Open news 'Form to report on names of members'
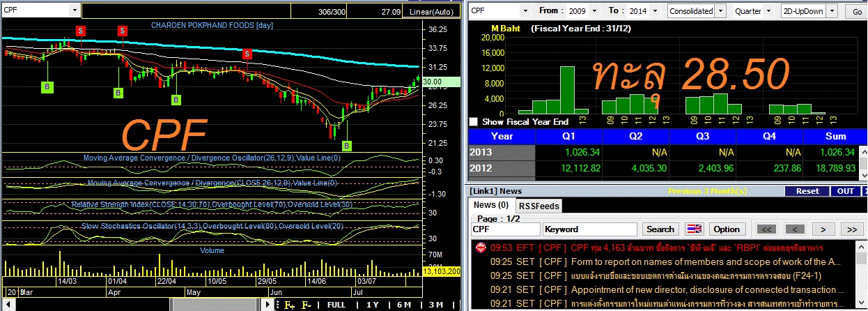This screenshot has width=868, height=311. (x=706, y=261)
